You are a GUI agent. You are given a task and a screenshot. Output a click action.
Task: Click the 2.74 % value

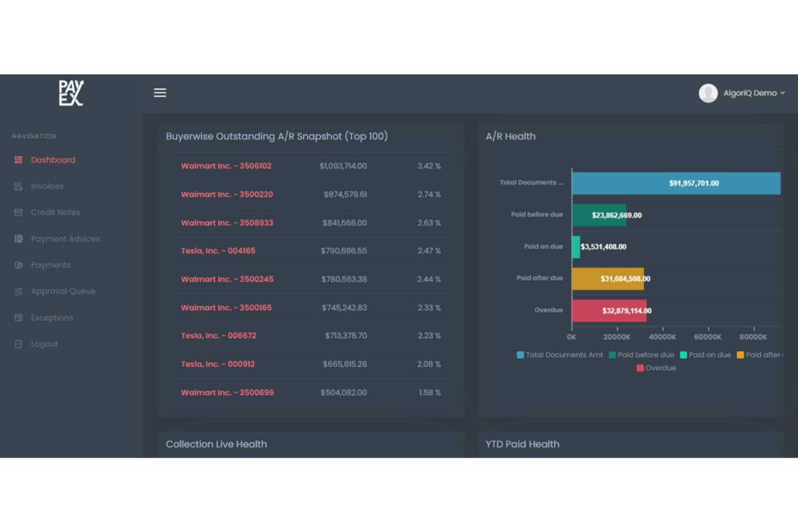click(429, 195)
